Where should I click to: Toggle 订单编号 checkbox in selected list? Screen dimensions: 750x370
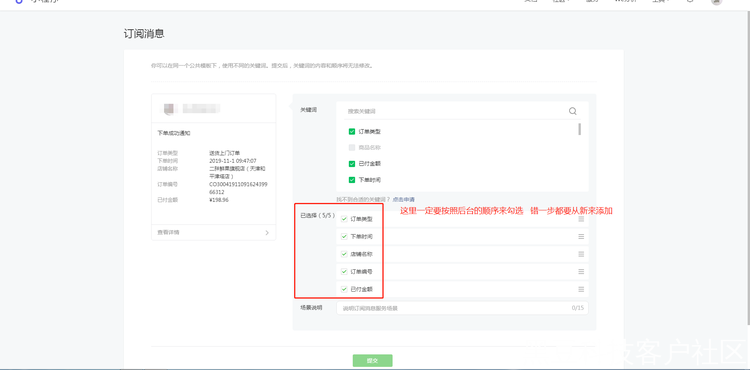click(344, 272)
